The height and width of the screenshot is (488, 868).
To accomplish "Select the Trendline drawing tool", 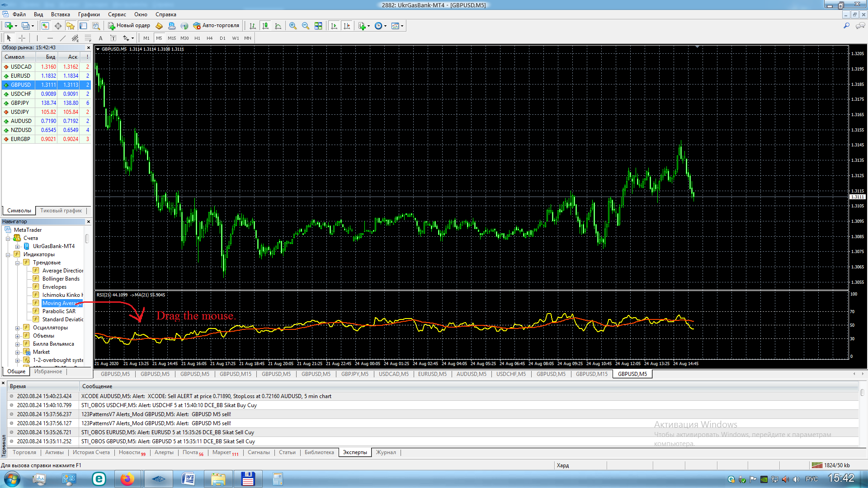I will click(x=63, y=38).
